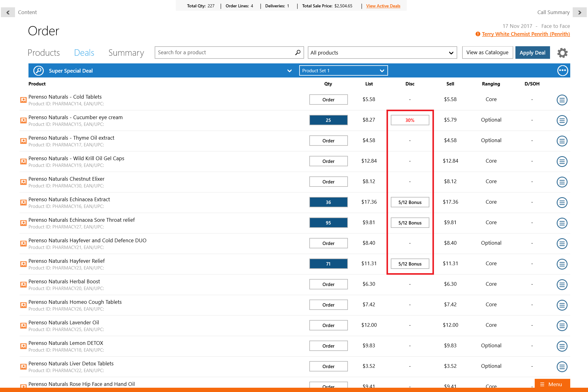588x392 pixels.
Task: Expand the Super Special Deal chevron
Action: tap(289, 71)
